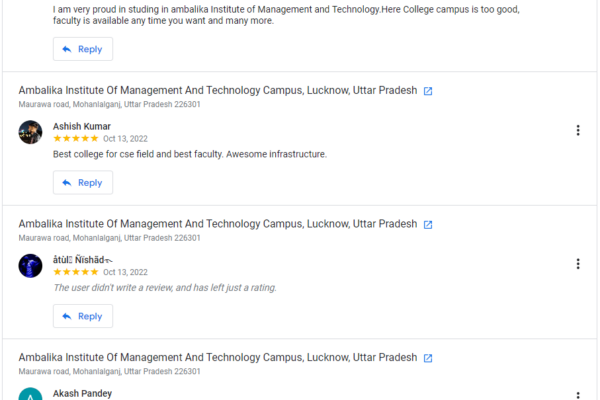600x400 pixels.
Task: Open three-dot menu for Akash Pandey's review
Action: click(578, 395)
